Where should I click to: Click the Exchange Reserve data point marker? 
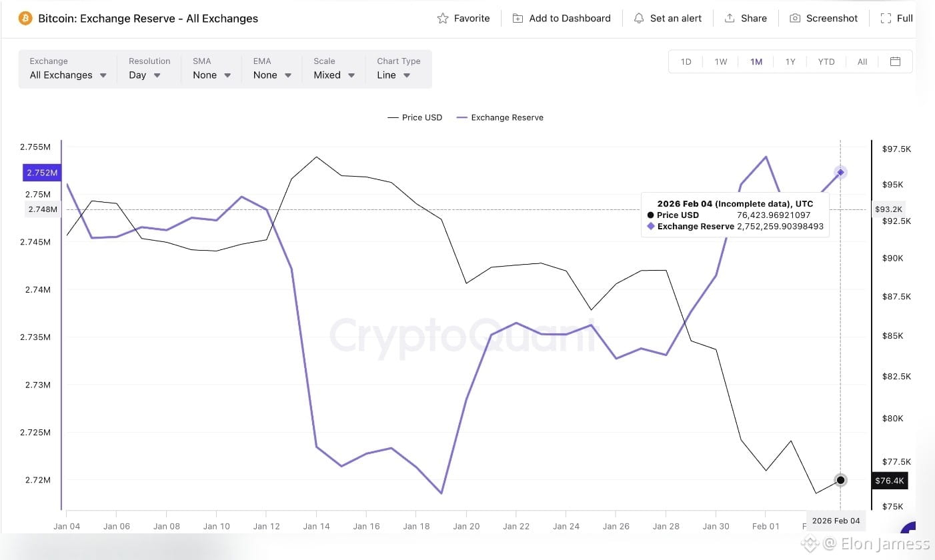click(x=840, y=173)
